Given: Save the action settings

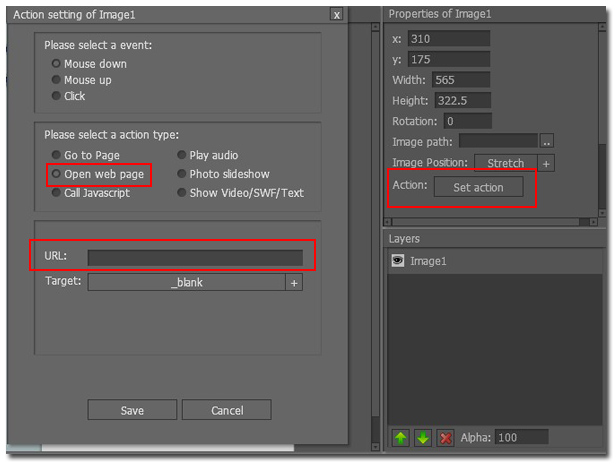Looking at the screenshot, I should 132,410.
